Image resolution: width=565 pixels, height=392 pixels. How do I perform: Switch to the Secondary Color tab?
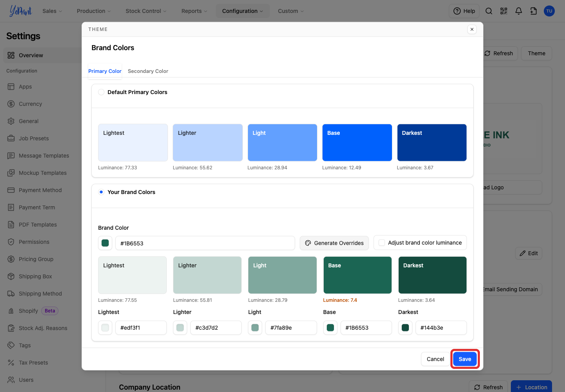point(148,71)
